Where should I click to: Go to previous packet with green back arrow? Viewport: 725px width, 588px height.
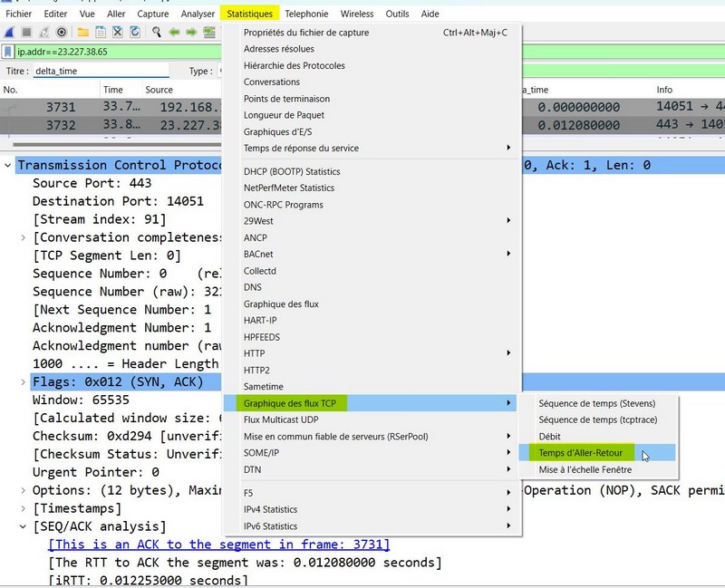coord(174,33)
